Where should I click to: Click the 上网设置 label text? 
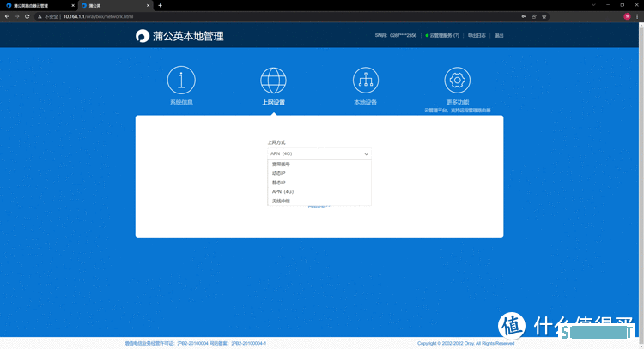[273, 103]
